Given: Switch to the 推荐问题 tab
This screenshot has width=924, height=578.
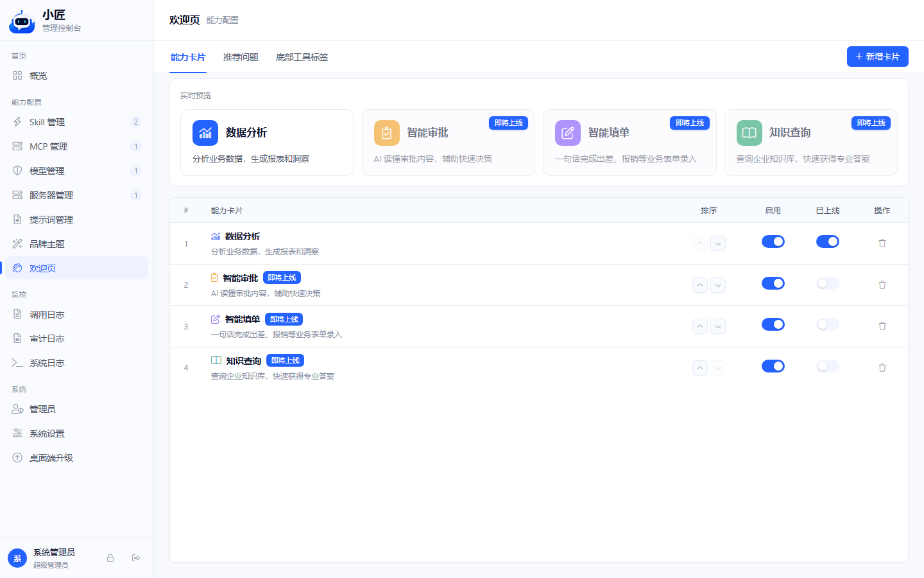Looking at the screenshot, I should [241, 57].
